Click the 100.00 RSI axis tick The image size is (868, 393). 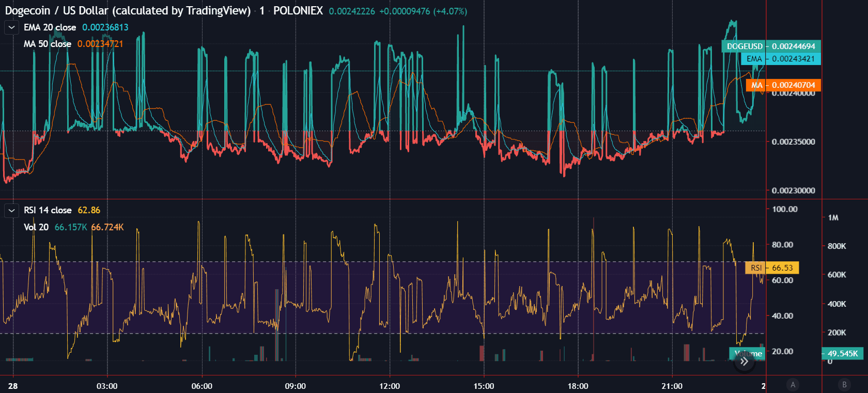pyautogui.click(x=784, y=209)
